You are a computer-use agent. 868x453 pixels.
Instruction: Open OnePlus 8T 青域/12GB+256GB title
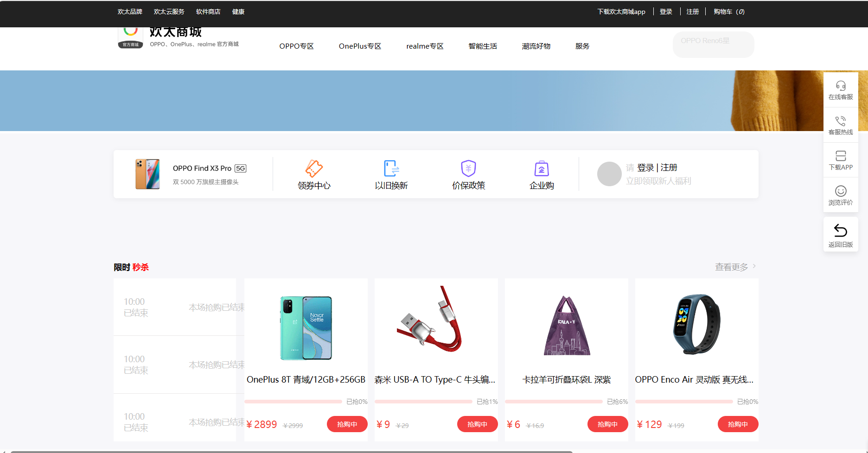coord(306,380)
